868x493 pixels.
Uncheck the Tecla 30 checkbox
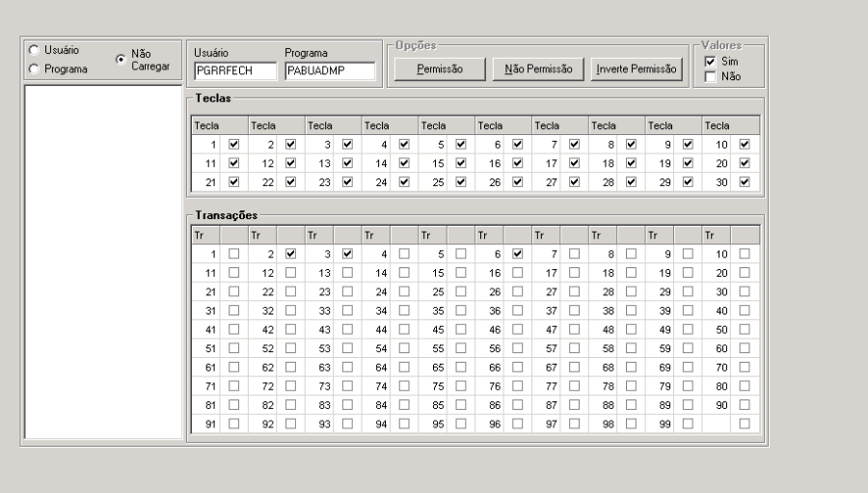745,181
